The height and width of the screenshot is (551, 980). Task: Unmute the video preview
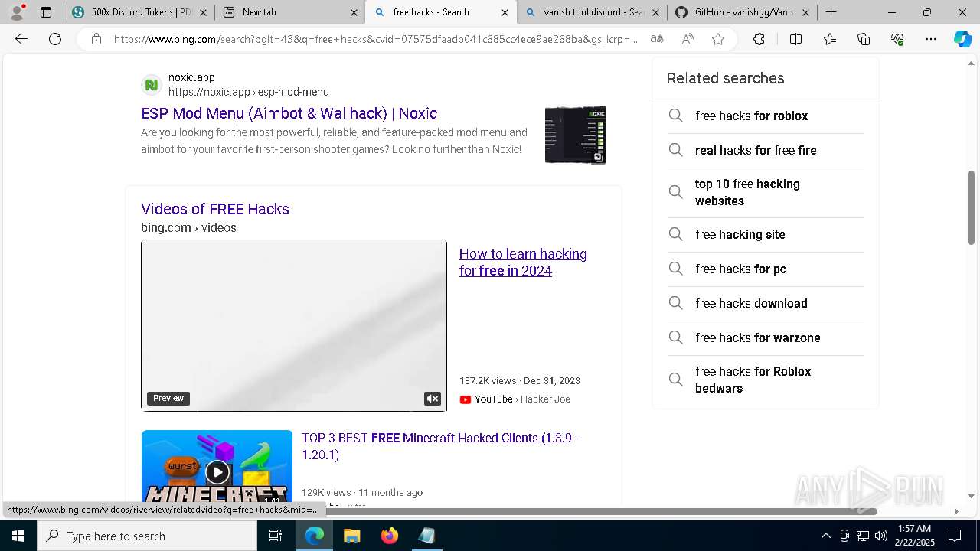click(433, 399)
